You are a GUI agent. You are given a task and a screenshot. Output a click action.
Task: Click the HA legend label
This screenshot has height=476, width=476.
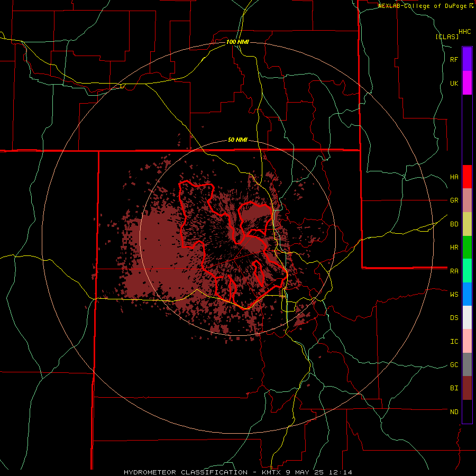tap(454, 177)
